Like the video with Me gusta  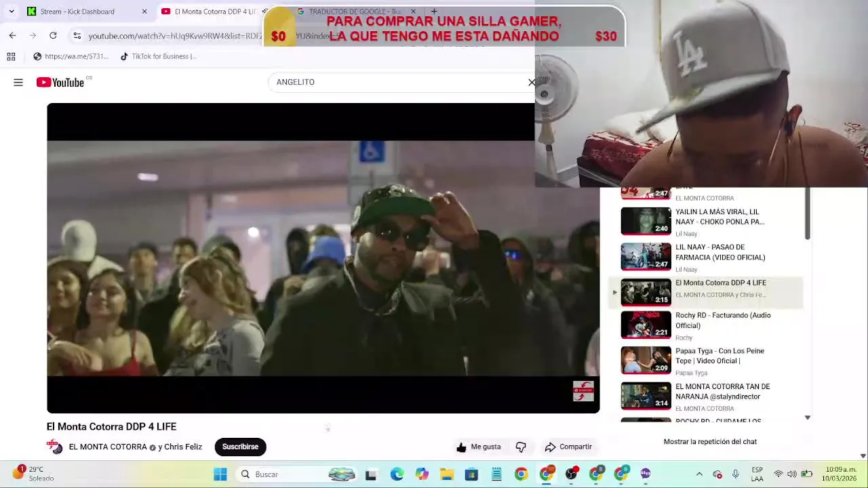point(479,447)
